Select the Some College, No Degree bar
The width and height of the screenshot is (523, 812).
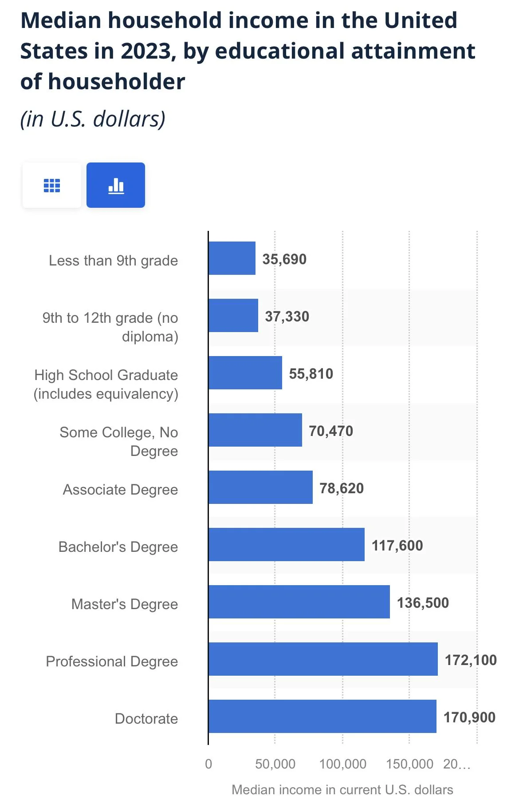[x=256, y=430]
